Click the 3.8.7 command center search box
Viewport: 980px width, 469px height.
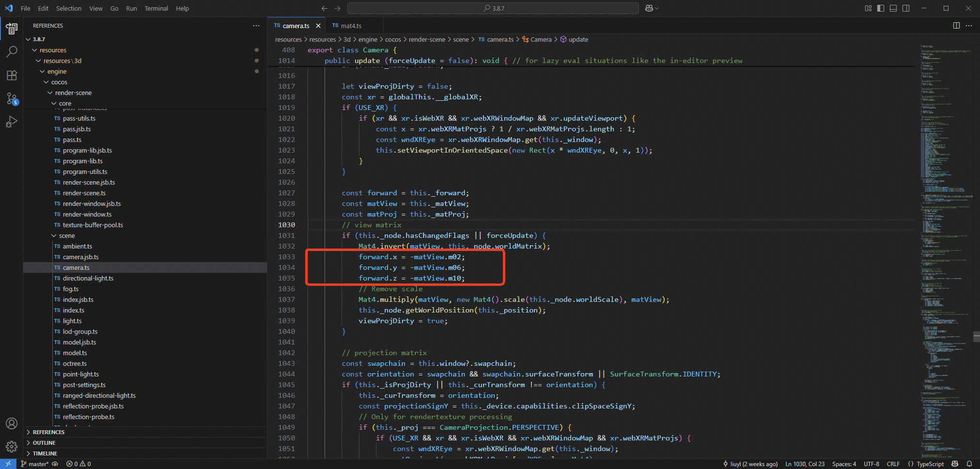coord(493,8)
